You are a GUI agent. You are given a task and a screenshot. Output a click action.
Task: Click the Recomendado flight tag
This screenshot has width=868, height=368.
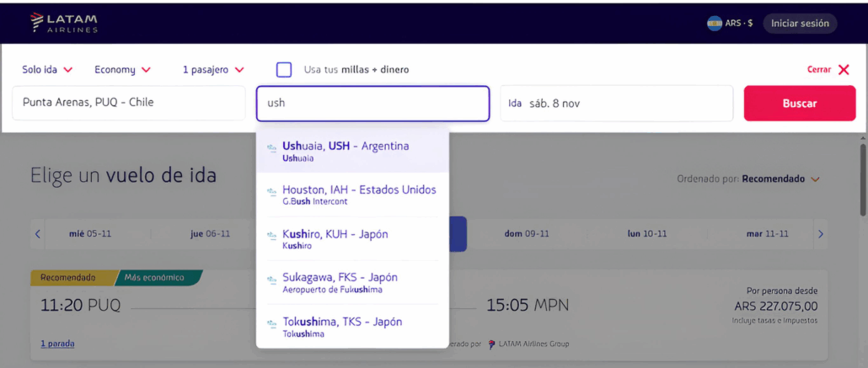72,278
